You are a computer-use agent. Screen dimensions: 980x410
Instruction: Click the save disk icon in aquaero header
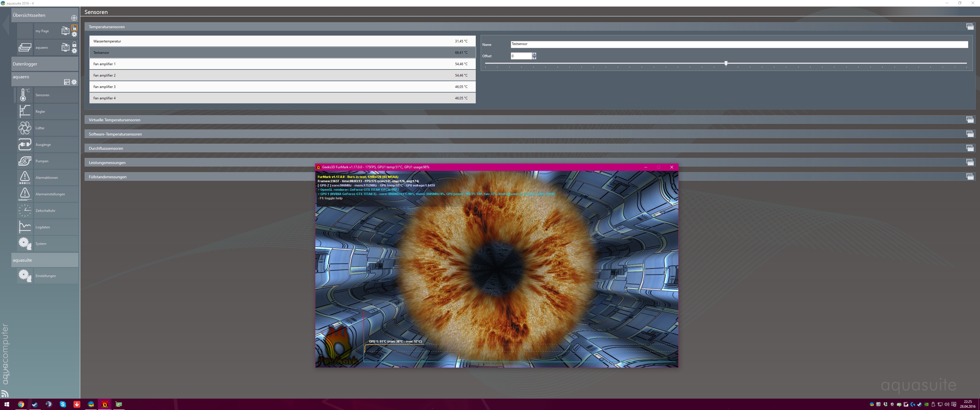click(67, 82)
